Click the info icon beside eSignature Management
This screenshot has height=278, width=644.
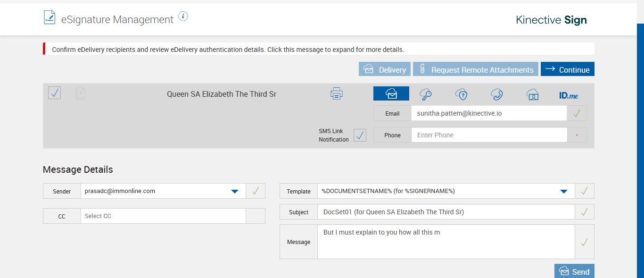point(183,17)
